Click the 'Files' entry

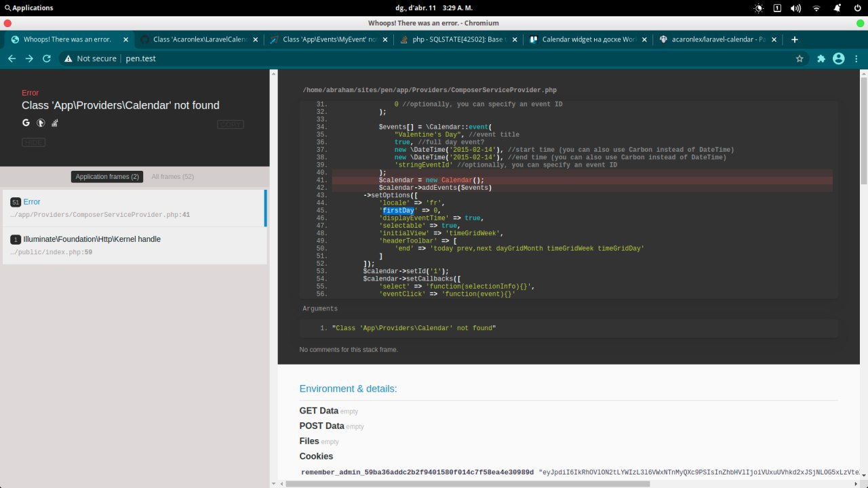pyautogui.click(x=309, y=441)
